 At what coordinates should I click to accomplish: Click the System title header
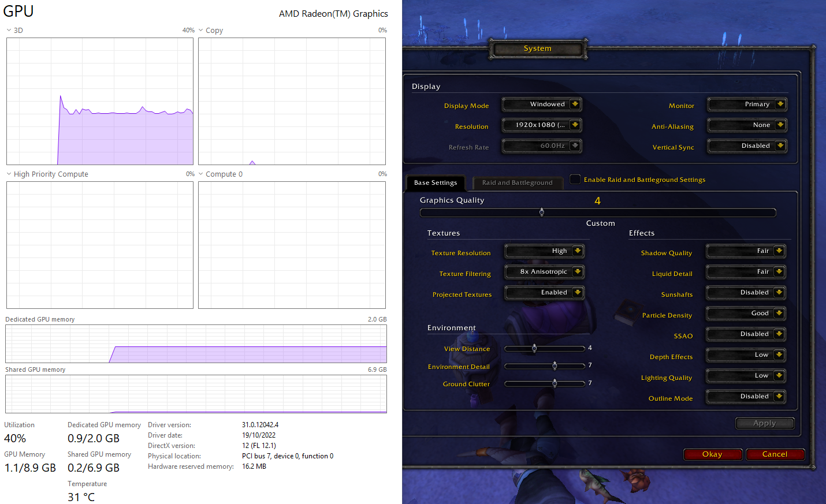(538, 48)
